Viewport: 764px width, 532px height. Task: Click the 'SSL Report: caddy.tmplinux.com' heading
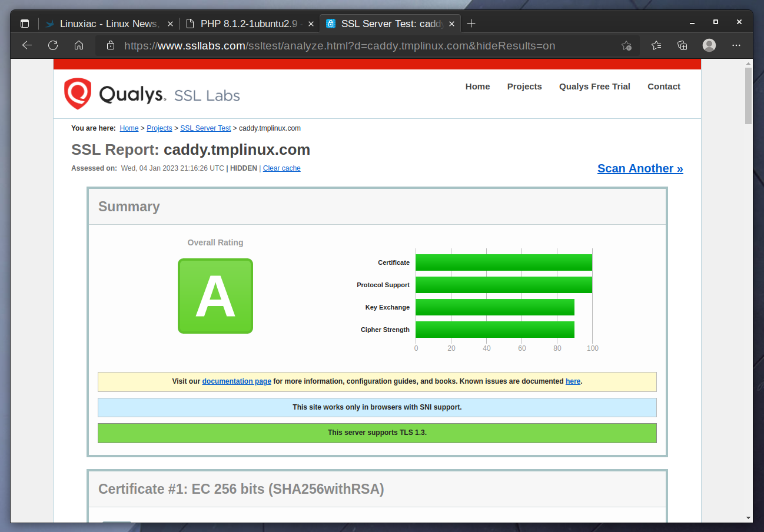191,149
